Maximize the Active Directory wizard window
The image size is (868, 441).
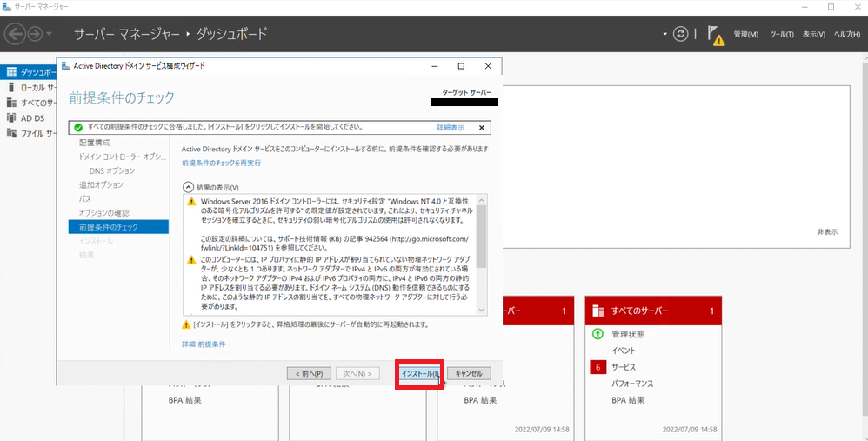pos(461,66)
